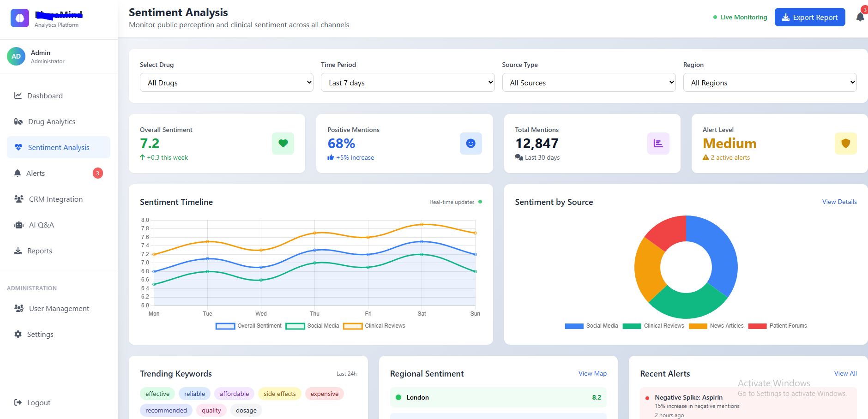This screenshot has height=419, width=868.
Task: Select the 'side effects' trending keyword tag
Action: coord(279,394)
